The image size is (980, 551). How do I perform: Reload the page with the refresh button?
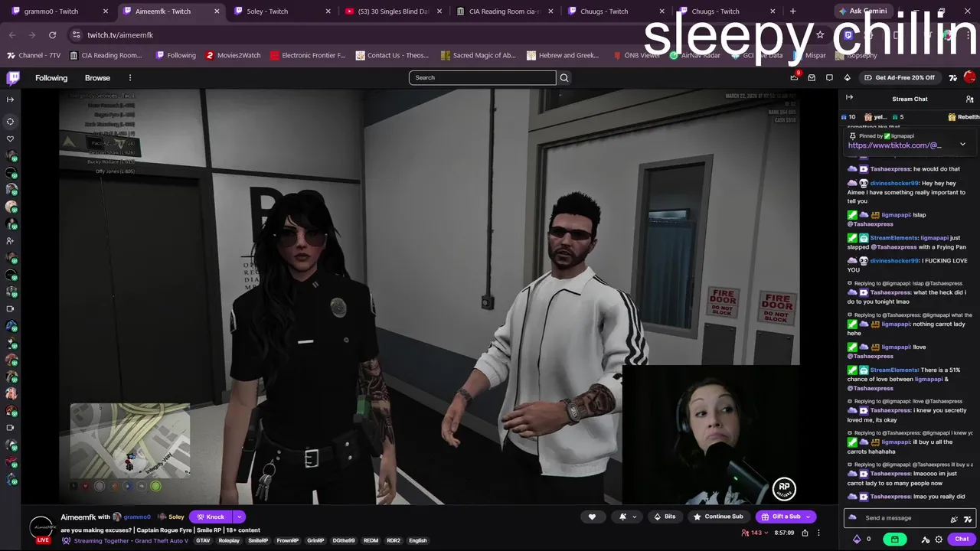pos(52,34)
